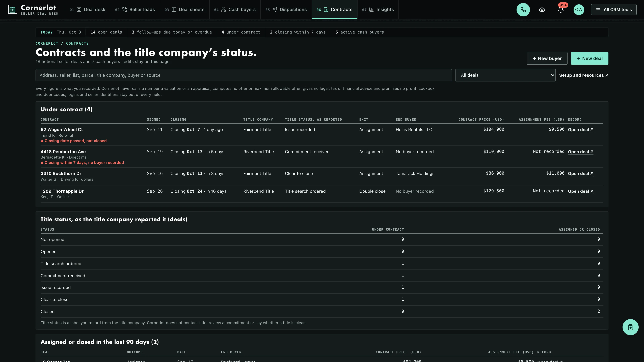
Task: Open deal for 1209 Thornapple Dr
Action: (x=580, y=191)
